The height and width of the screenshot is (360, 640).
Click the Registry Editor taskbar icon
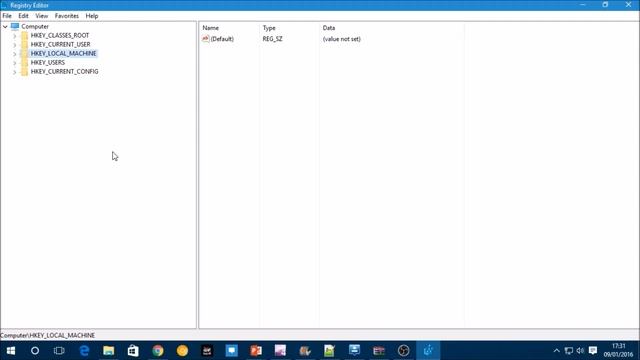coord(428,351)
